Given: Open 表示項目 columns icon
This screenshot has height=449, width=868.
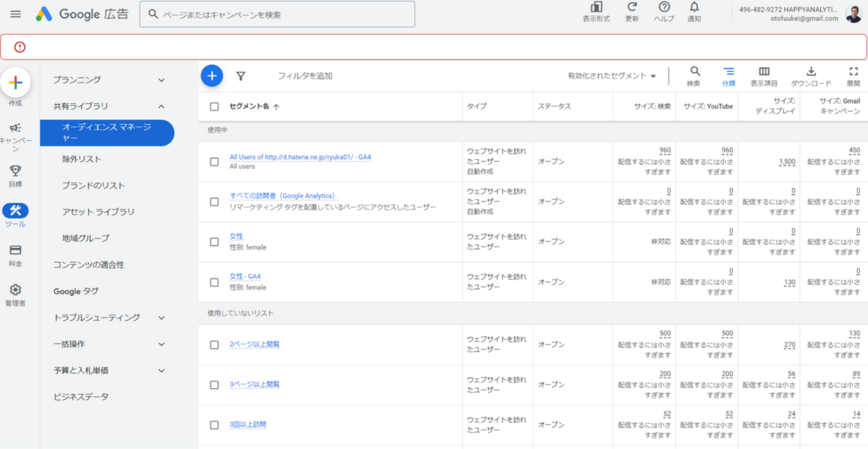Looking at the screenshot, I should tap(764, 71).
